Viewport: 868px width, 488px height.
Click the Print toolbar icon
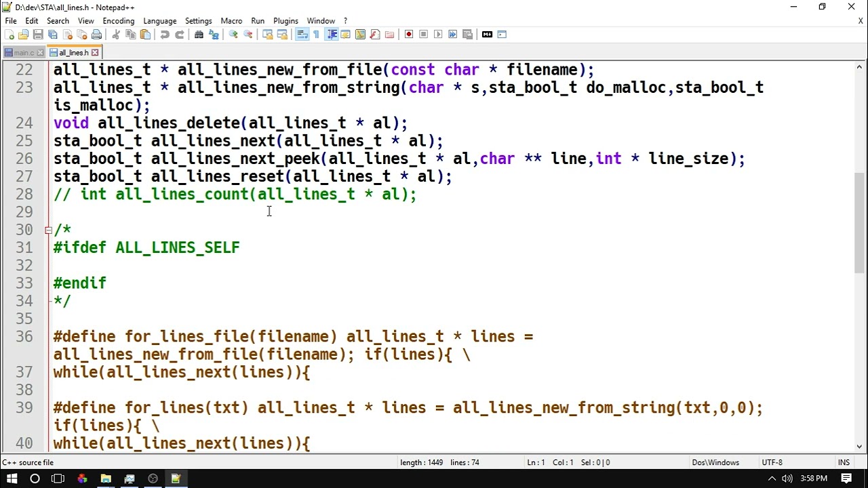(x=96, y=35)
